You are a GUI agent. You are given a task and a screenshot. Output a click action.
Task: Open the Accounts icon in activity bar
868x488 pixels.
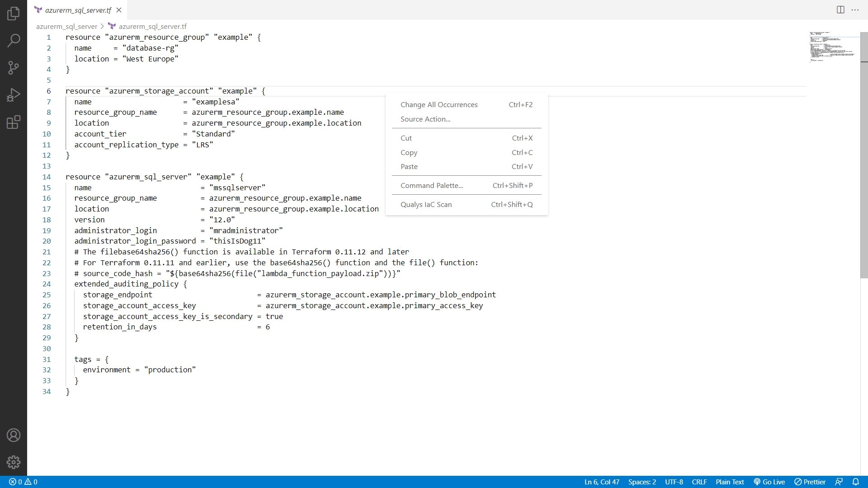pyautogui.click(x=14, y=435)
